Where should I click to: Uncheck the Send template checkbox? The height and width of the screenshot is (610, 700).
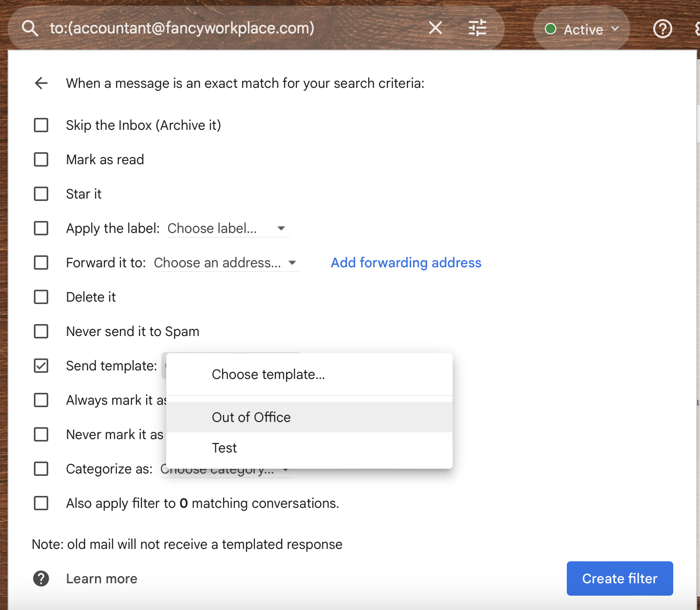(42, 366)
